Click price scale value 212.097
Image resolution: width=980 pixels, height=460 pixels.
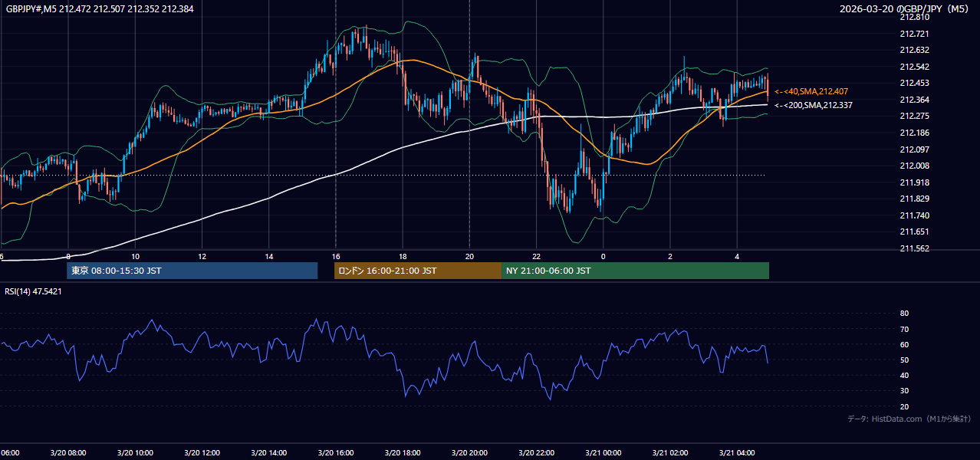click(x=914, y=149)
